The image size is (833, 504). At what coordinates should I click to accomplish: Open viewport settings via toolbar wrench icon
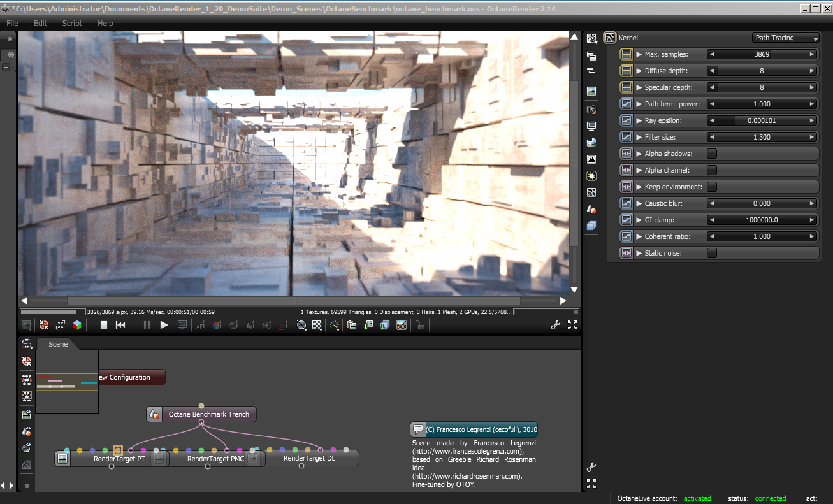tap(556, 325)
